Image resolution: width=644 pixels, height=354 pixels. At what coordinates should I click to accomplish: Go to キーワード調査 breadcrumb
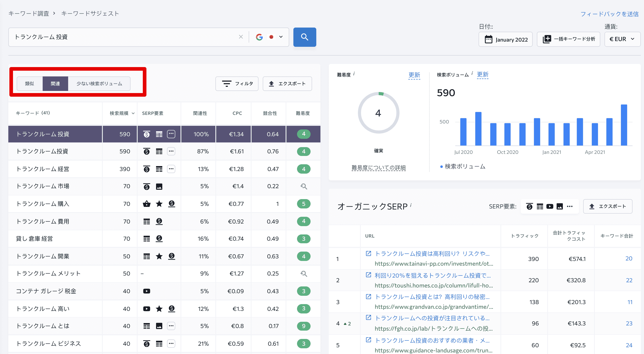29,14
